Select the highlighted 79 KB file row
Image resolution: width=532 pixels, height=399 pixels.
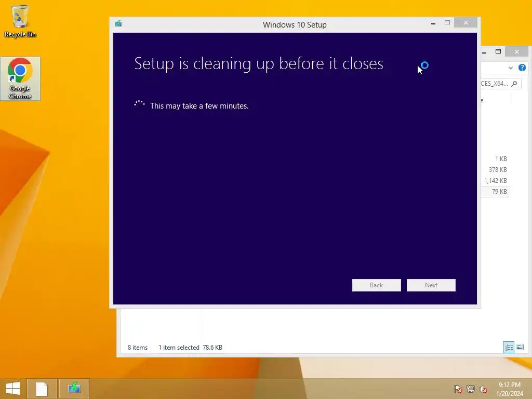click(495, 191)
